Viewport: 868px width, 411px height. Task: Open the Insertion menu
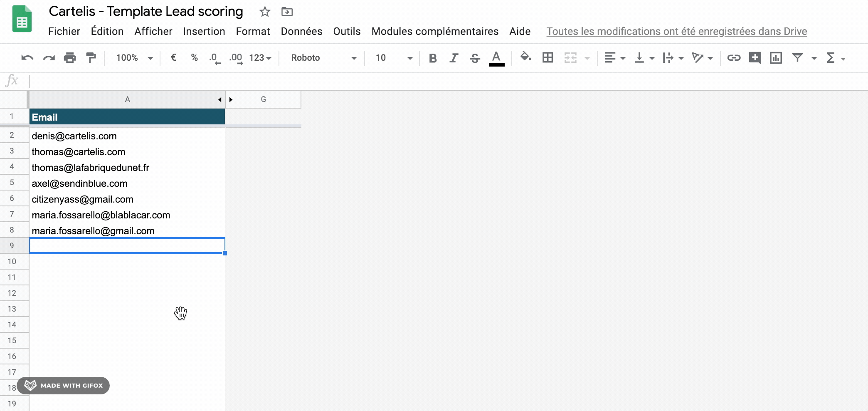(204, 31)
